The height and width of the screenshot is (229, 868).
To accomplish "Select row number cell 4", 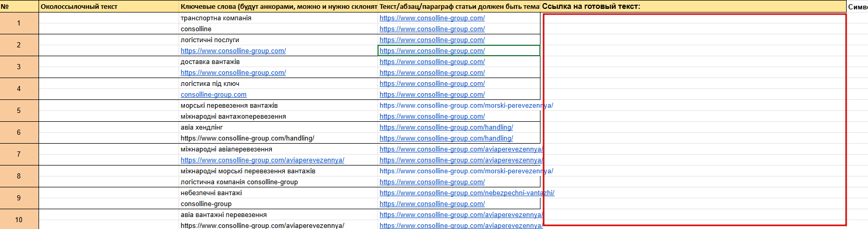I will pyautogui.click(x=19, y=89).
